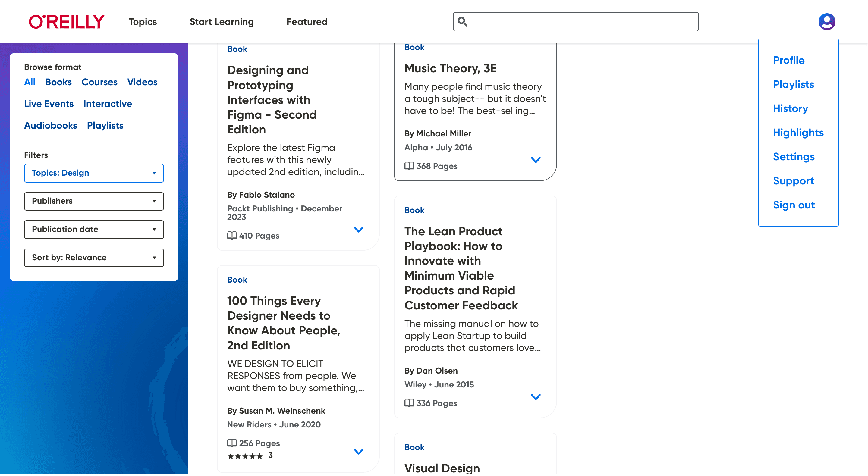Click the O'Reilly home logo icon

pyautogui.click(x=66, y=22)
